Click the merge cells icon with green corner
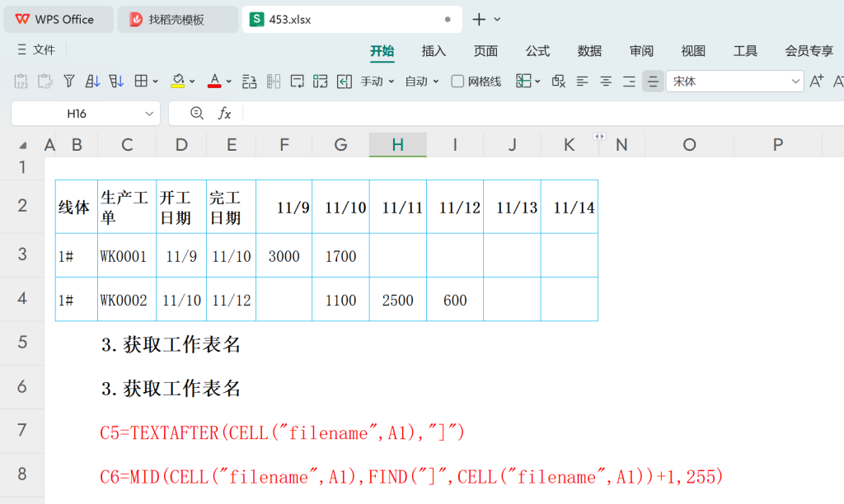Screen dimensions: 844x504 pos(321,82)
